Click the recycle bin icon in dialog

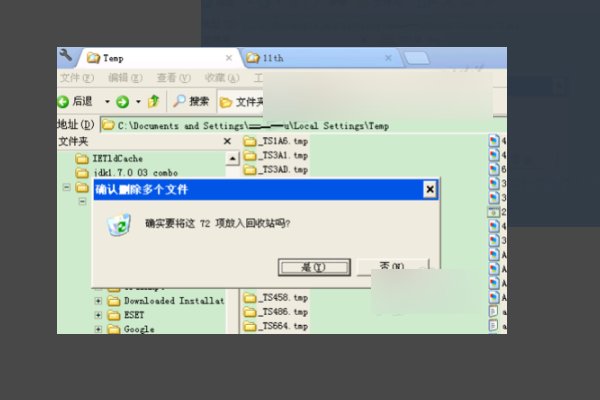(x=119, y=225)
